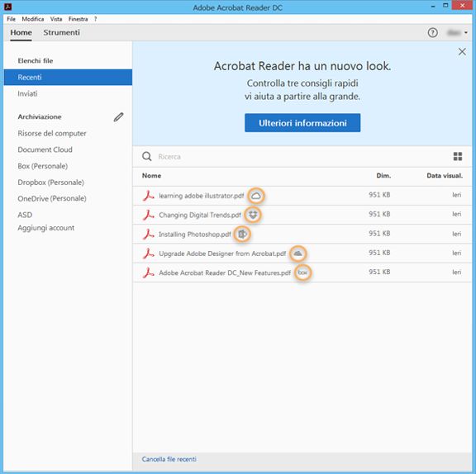476x474 pixels.
Task: Open the Finestra menu
Action: pos(78,19)
